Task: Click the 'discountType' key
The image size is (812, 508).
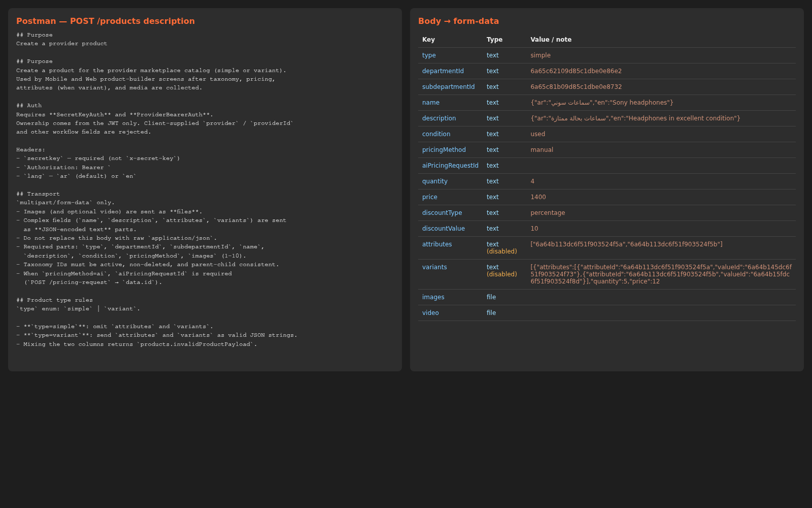Action: coord(442,213)
